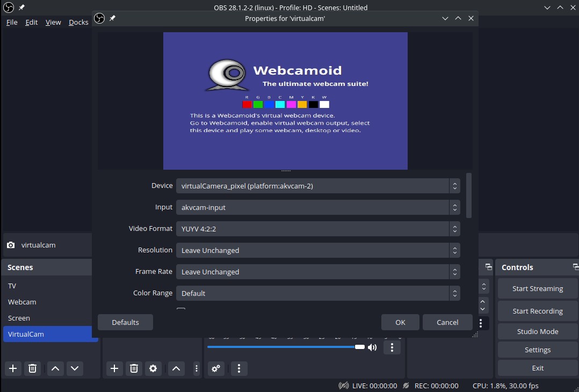The height and width of the screenshot is (392, 579).
Task: Click the pin icon in OBS main title bar
Action: (21, 8)
